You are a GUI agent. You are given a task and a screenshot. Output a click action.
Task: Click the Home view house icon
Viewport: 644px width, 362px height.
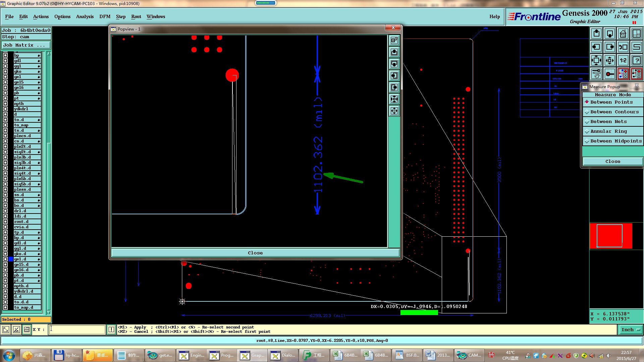pyautogui.click(x=623, y=34)
